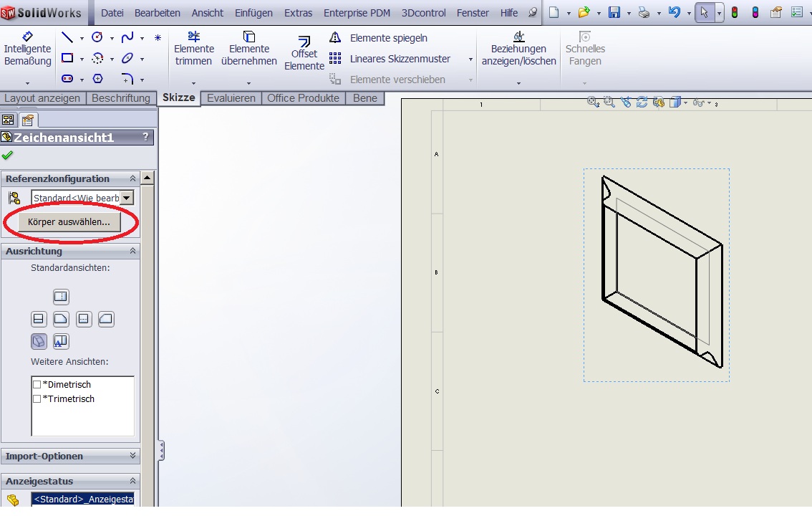Click Beziehungen anzeigen/löschen button
This screenshot has height=516, width=812.
click(518, 49)
